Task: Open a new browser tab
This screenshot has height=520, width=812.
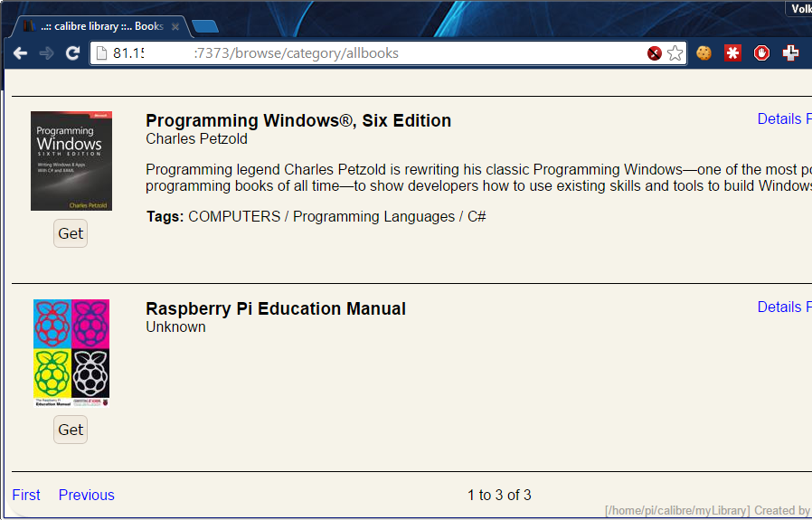Action: coord(204,26)
